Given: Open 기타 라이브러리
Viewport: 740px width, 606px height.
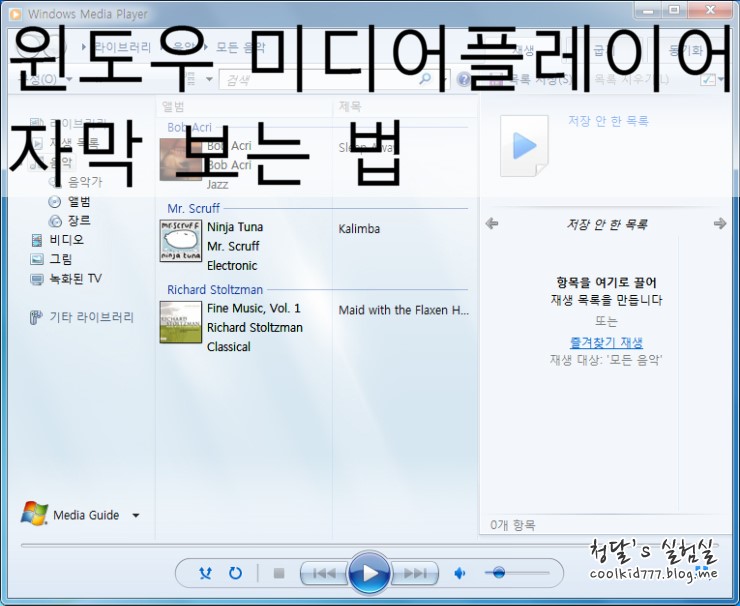Looking at the screenshot, I should [x=92, y=317].
